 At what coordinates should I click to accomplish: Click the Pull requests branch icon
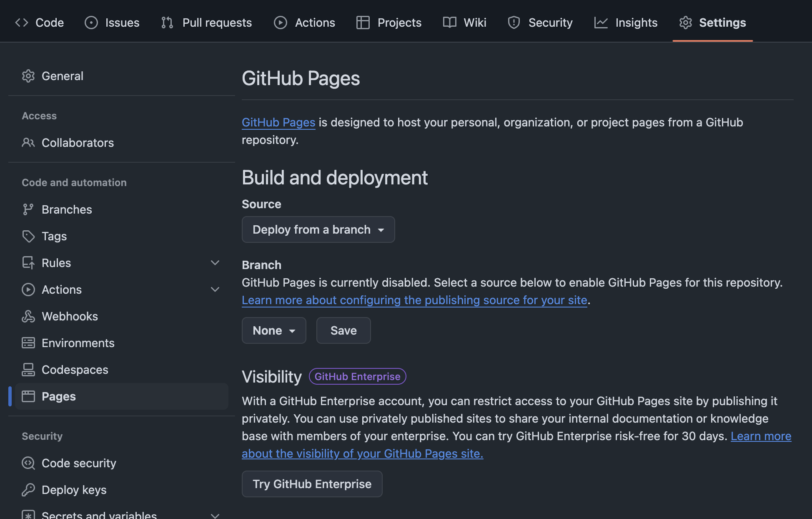(167, 23)
